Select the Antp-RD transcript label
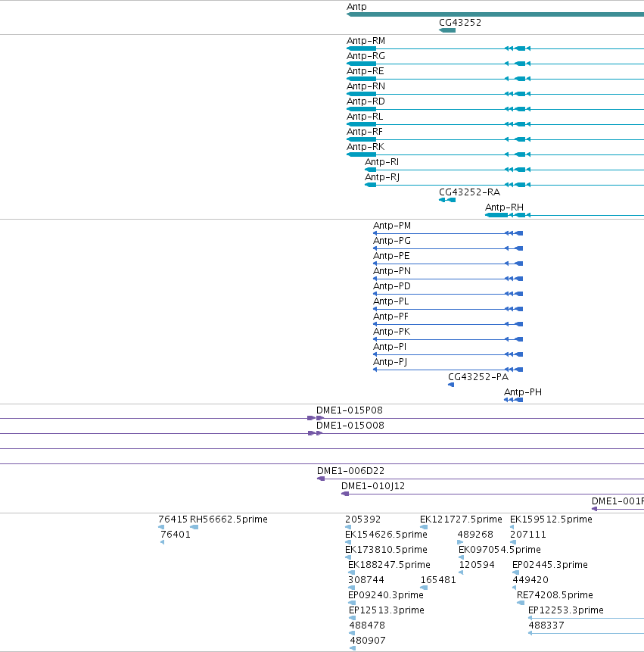Screen dimensions: 644x652 point(366,101)
